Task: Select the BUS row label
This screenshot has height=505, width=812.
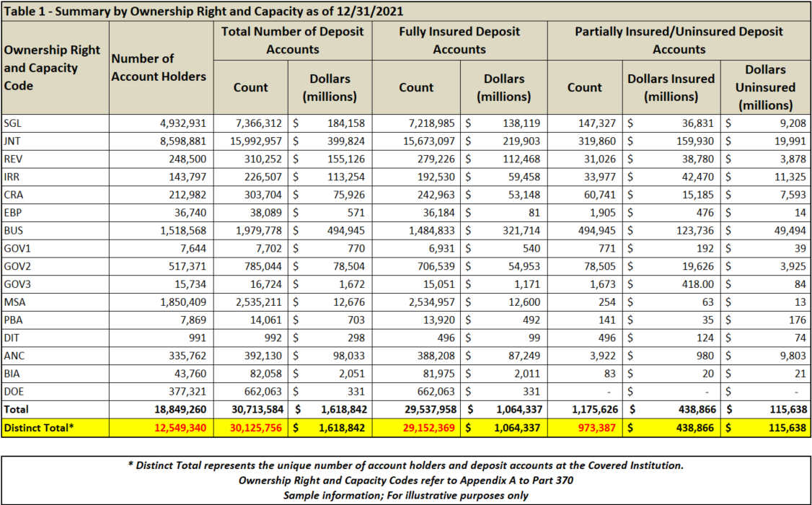Action: [14, 231]
